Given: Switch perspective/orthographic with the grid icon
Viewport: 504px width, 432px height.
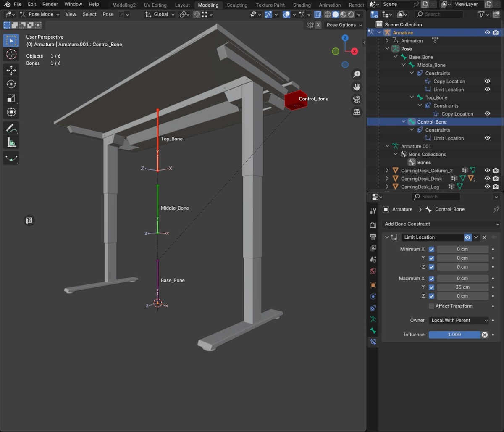Looking at the screenshot, I should pyautogui.click(x=357, y=112).
